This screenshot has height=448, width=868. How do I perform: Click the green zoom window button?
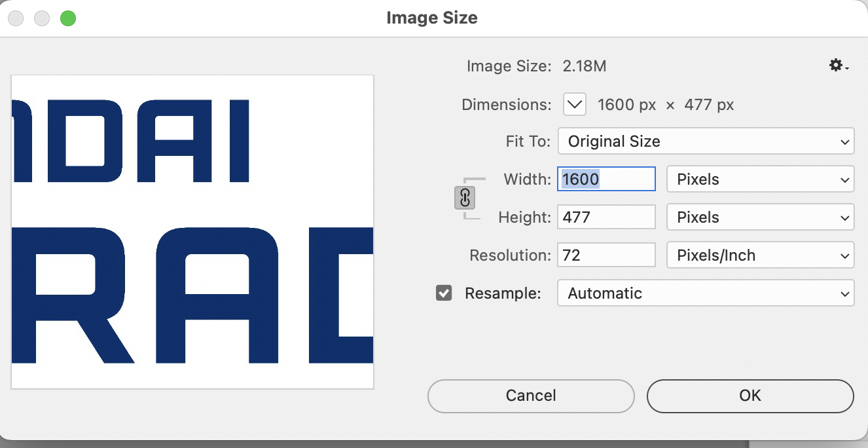(68, 18)
